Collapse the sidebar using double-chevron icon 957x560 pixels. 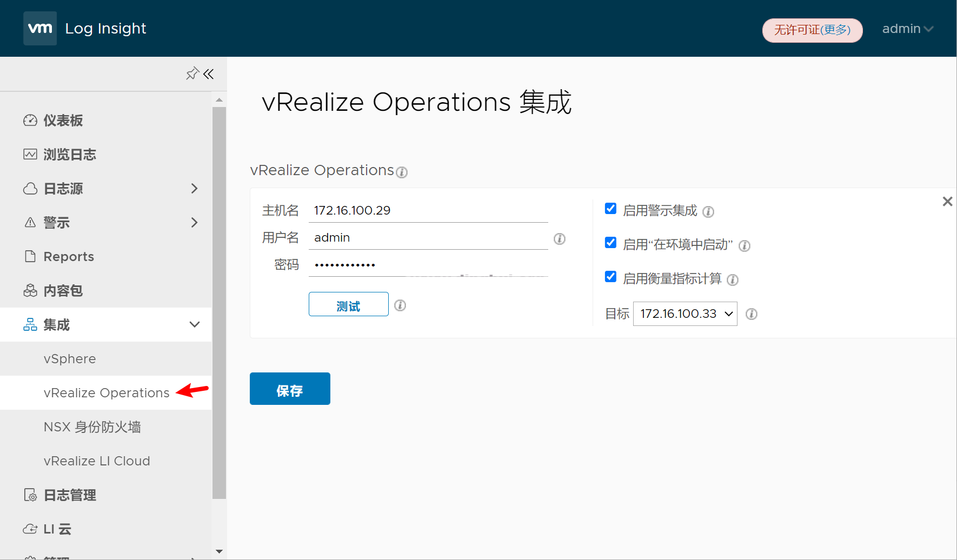pos(209,74)
